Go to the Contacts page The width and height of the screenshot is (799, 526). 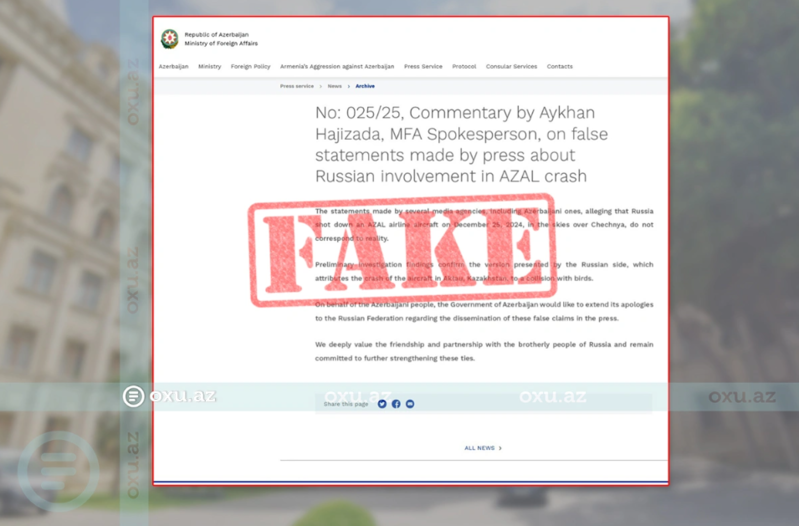(560, 67)
